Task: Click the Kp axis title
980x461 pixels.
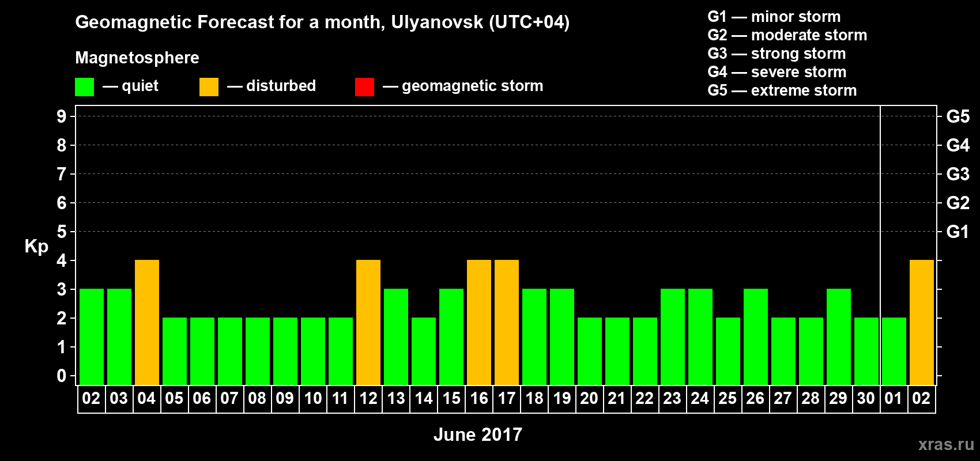Action: [36, 247]
